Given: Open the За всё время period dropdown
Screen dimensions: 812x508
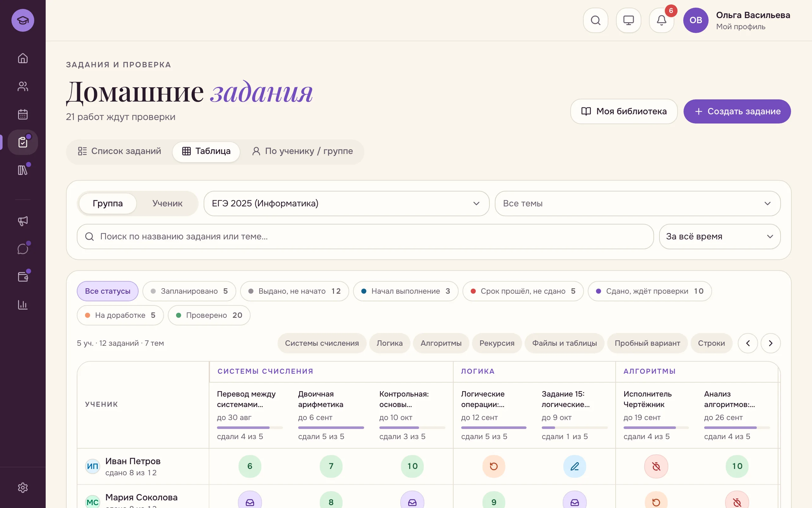Looking at the screenshot, I should [719, 236].
